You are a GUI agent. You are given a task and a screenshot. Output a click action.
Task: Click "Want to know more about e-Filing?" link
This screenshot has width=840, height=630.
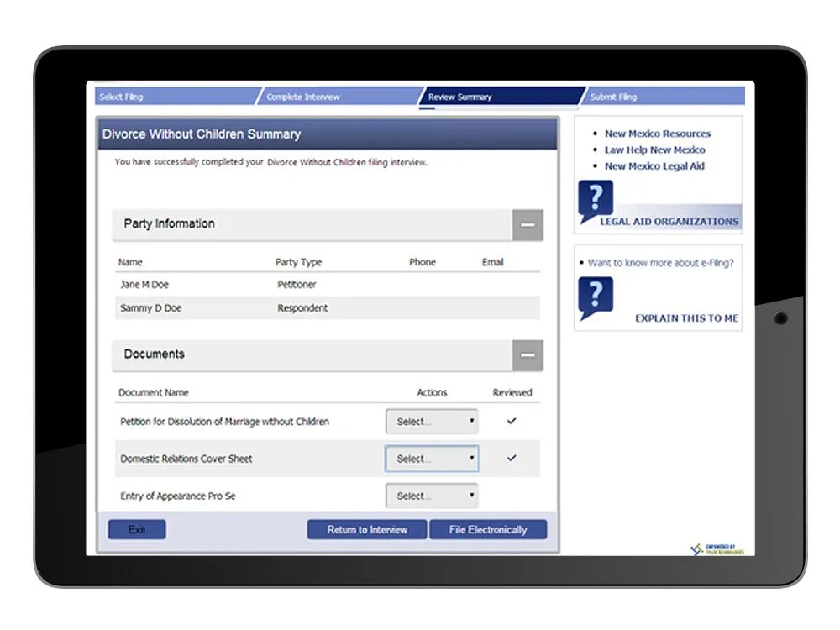[660, 263]
